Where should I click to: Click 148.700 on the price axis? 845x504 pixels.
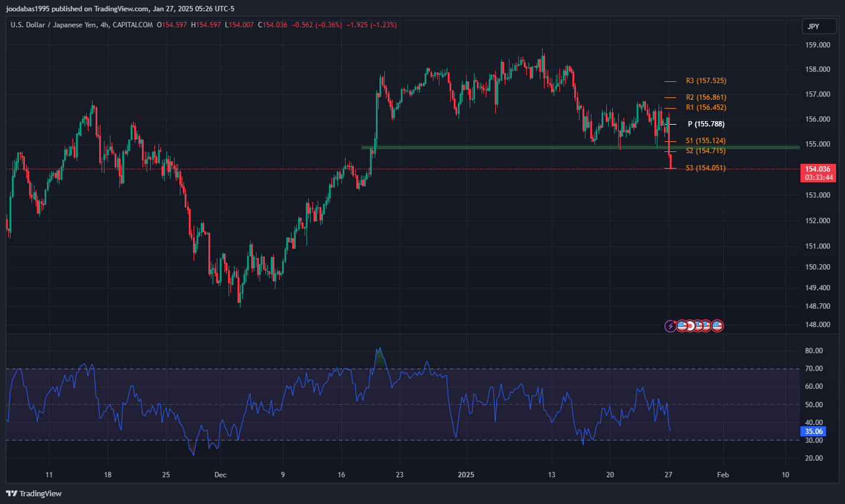(x=818, y=306)
